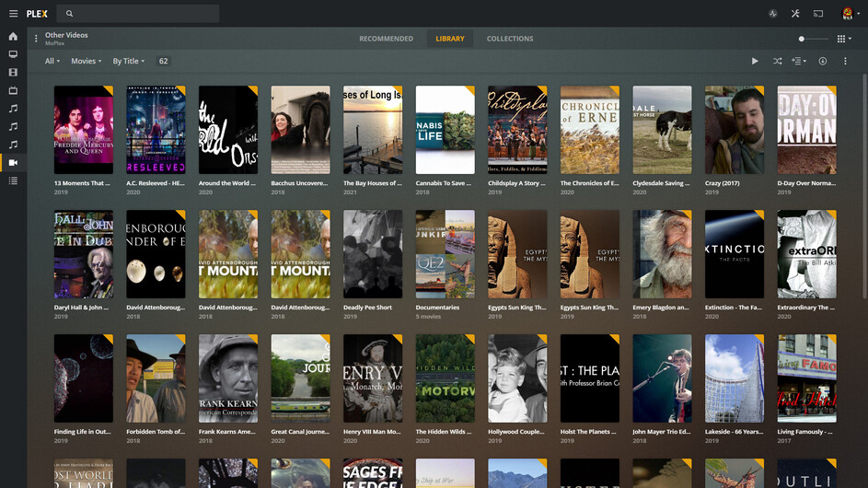
Task: Open the TV screen sidebar icon
Action: pos(13,54)
